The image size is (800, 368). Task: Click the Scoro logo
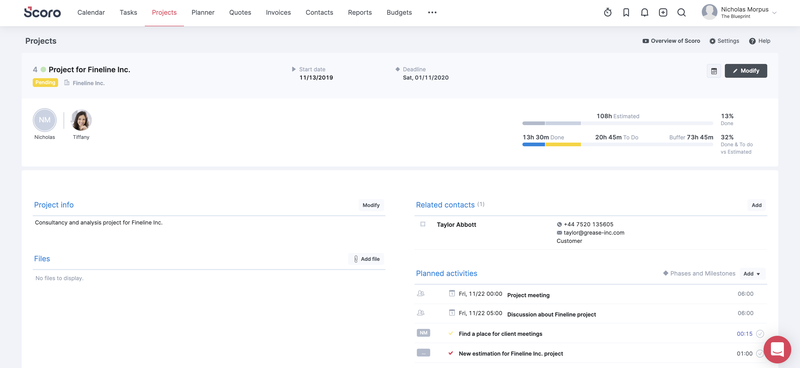coord(42,12)
